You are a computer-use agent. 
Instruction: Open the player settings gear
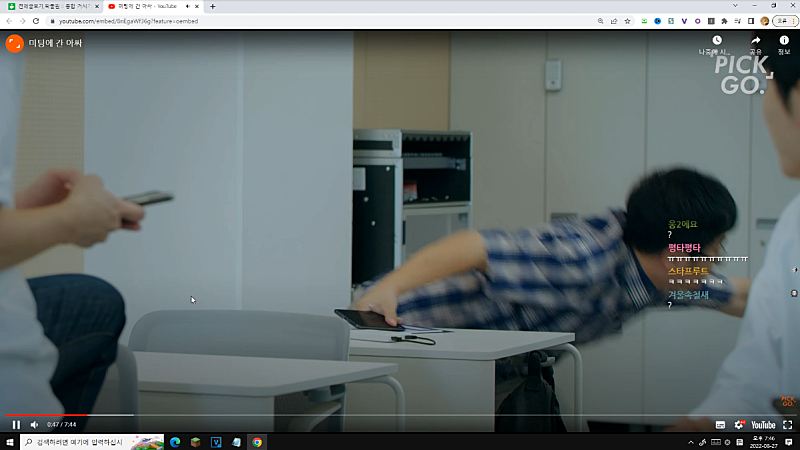[739, 425]
